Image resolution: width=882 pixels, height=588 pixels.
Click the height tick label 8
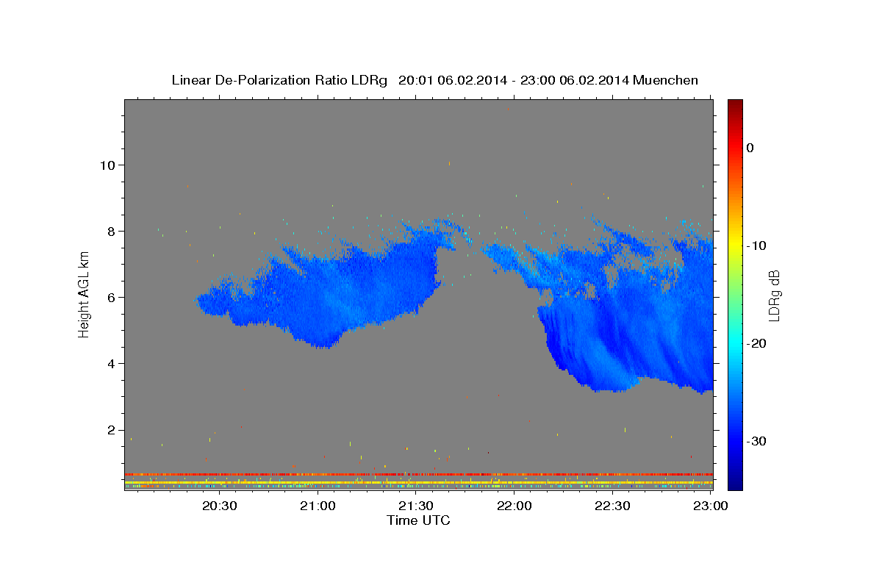(x=110, y=231)
